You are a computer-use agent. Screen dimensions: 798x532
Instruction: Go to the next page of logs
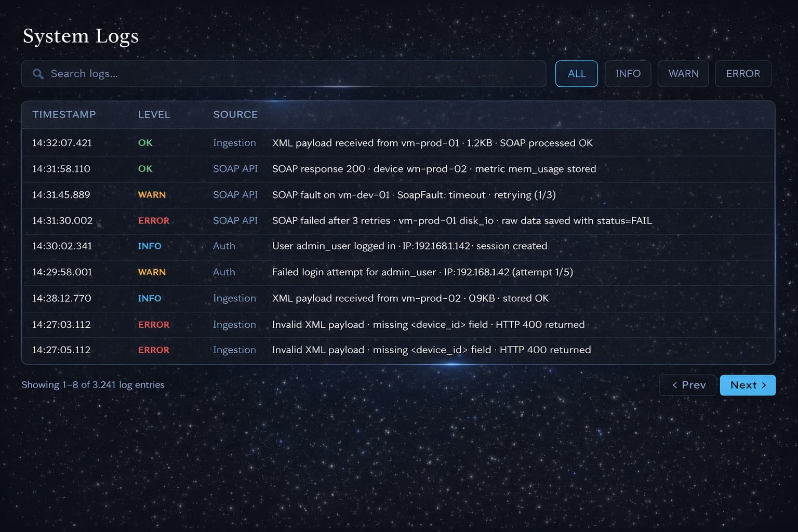(747, 385)
